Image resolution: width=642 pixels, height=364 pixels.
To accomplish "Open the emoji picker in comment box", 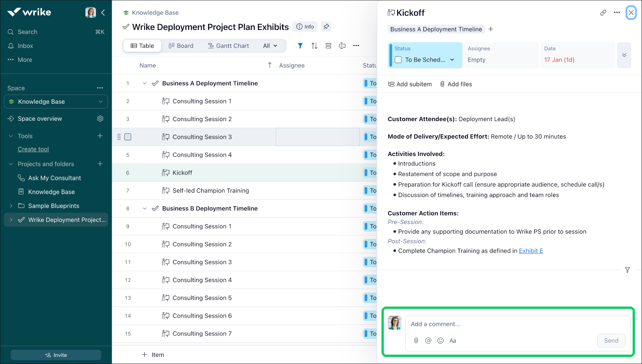I will 440,340.
